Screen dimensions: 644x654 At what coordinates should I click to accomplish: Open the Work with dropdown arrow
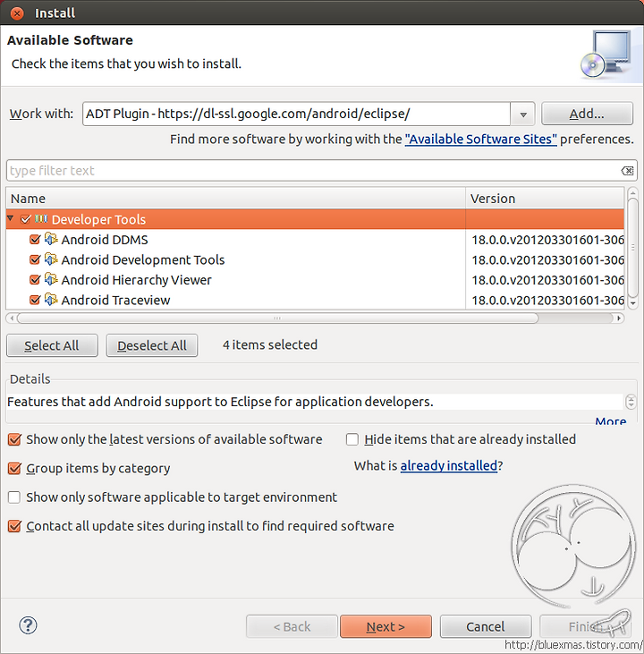[x=523, y=114]
